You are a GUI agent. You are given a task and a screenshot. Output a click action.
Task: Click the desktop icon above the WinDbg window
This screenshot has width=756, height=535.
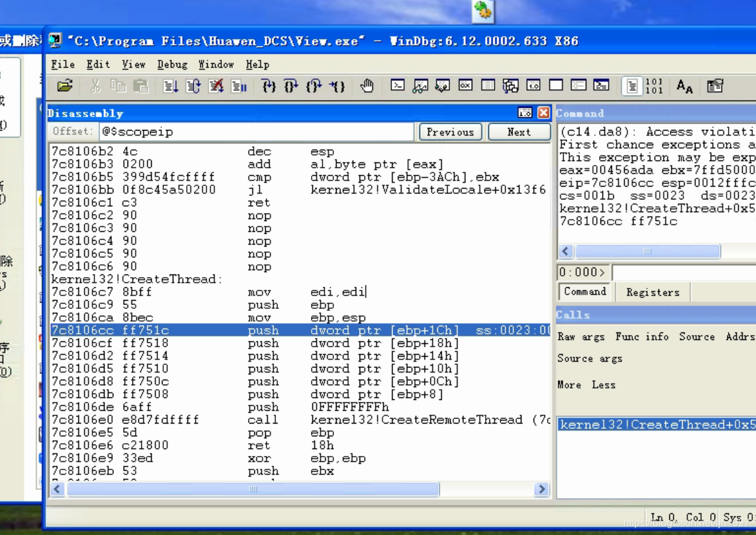coord(483,11)
